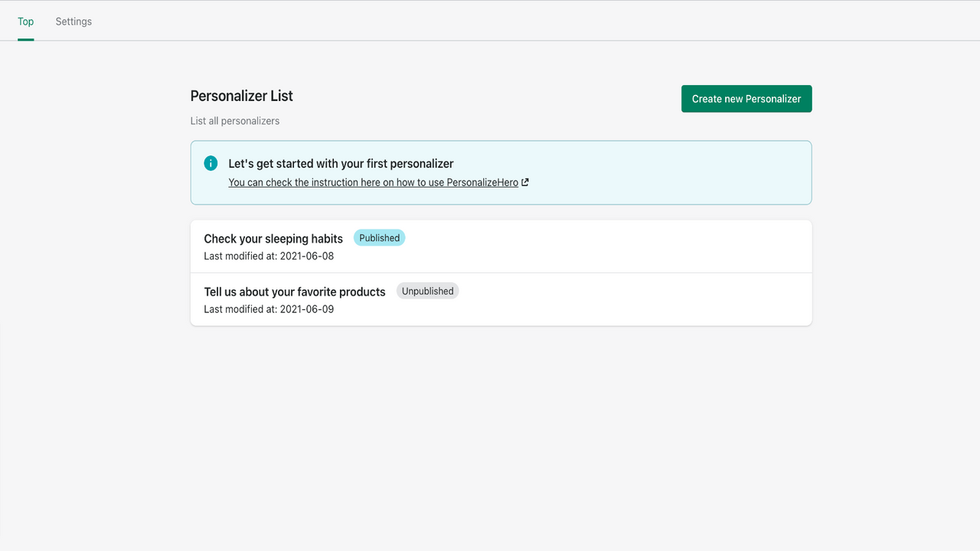This screenshot has width=980, height=551.
Task: Click the Create new Personalizer button
Action: (x=746, y=99)
